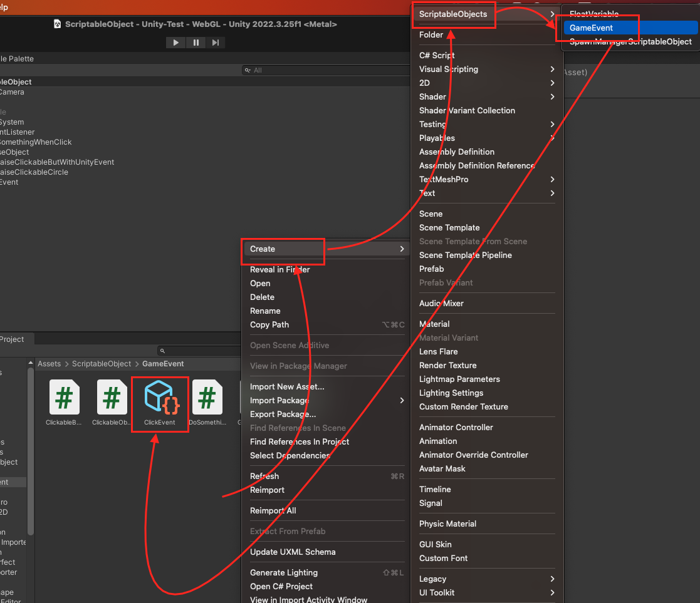This screenshot has height=603, width=700.
Task: Create a Scene Template
Action: (486, 227)
